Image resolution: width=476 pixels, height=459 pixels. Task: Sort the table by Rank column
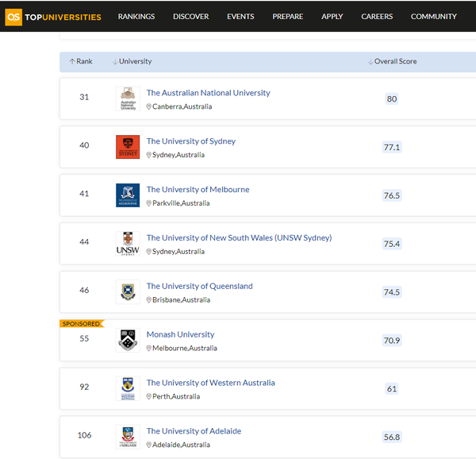81,61
